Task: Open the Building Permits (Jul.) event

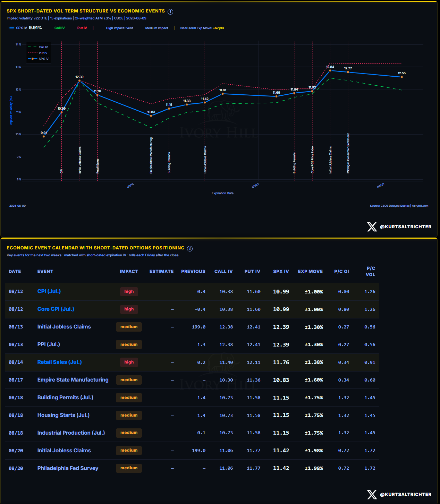Action: pos(65,398)
